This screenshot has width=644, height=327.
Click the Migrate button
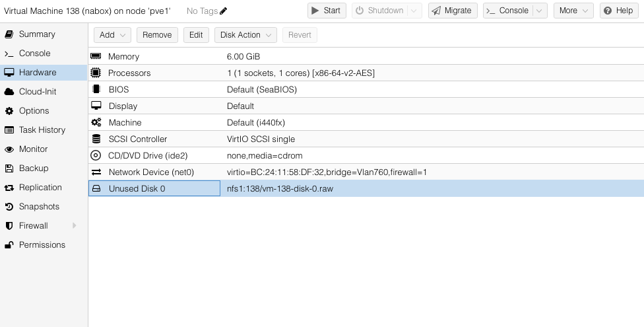(453, 11)
